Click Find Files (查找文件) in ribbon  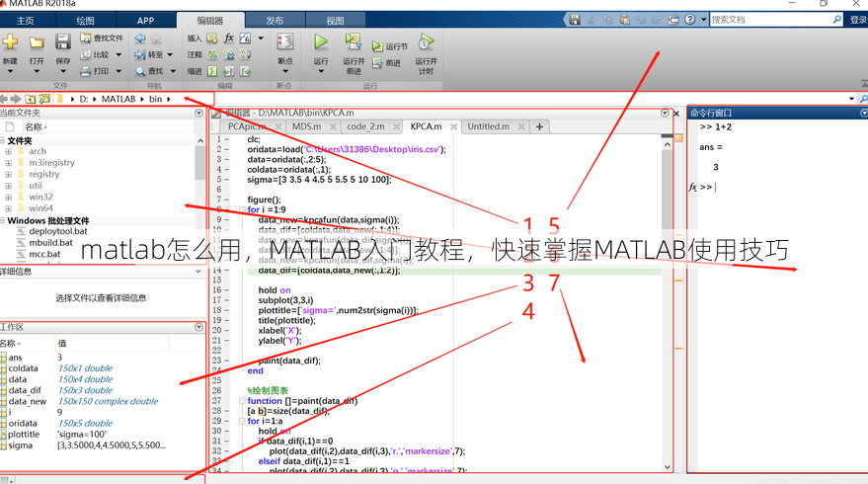(102, 38)
